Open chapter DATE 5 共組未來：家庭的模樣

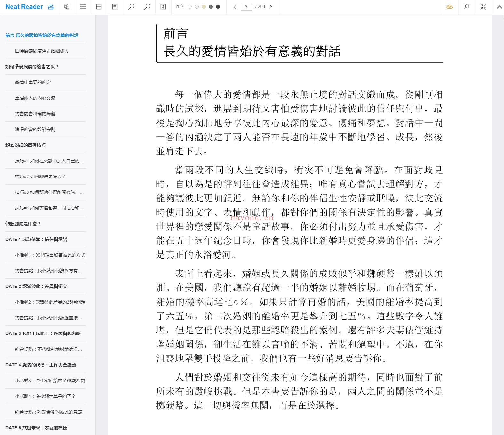click(36, 428)
